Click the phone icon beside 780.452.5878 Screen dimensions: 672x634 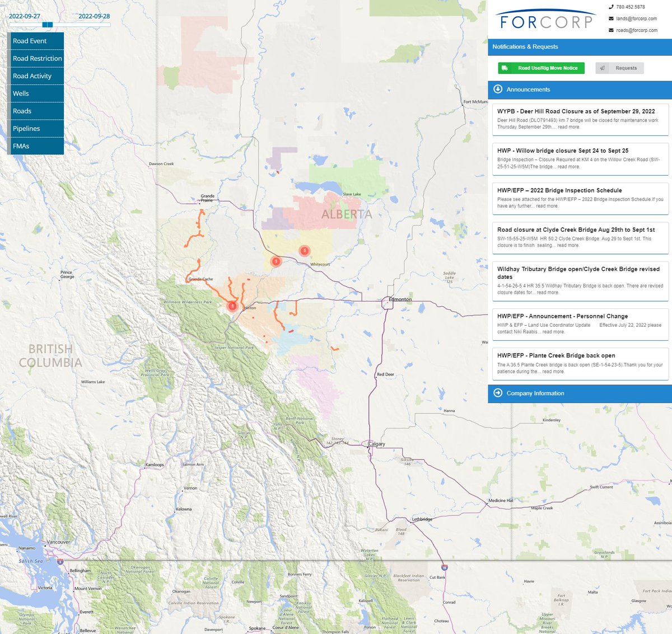pos(611,7)
